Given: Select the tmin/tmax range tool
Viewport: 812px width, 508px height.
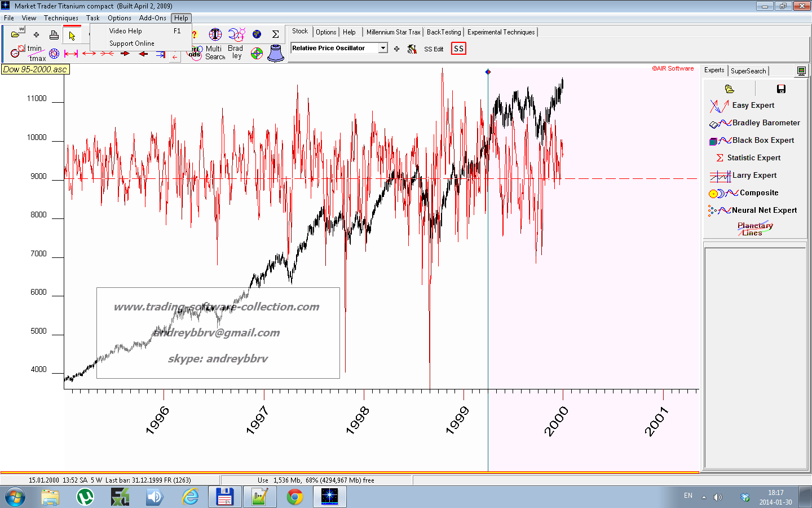Looking at the screenshot, I should pos(35,53).
